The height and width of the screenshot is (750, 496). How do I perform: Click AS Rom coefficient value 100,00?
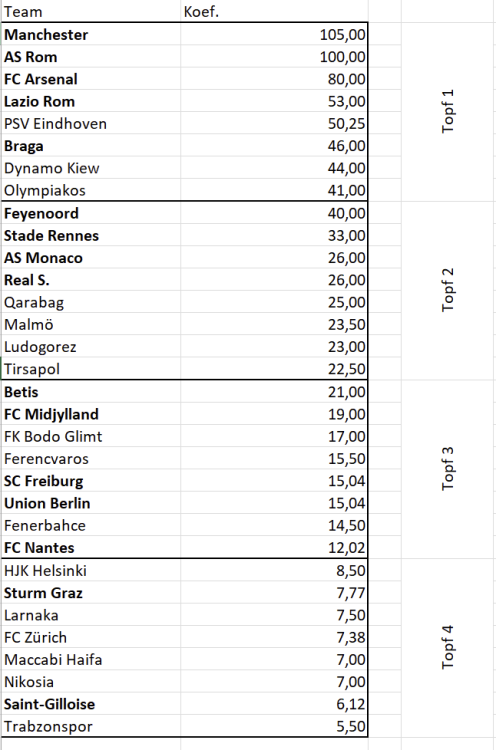point(274,56)
